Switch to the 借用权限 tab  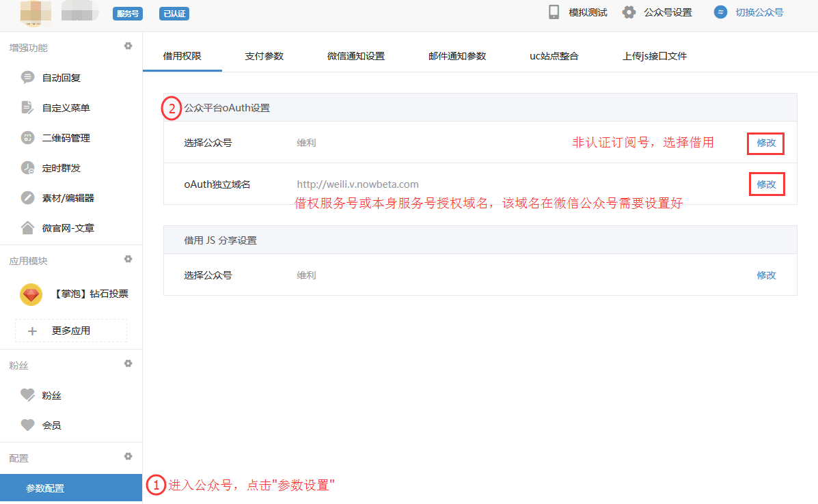click(x=182, y=56)
